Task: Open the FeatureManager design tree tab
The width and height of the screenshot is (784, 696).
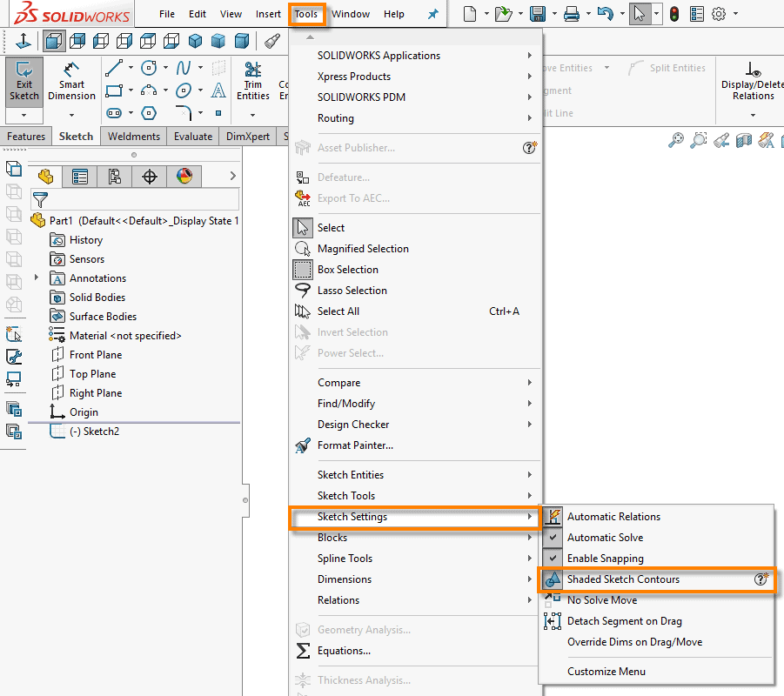Action: 45,177
